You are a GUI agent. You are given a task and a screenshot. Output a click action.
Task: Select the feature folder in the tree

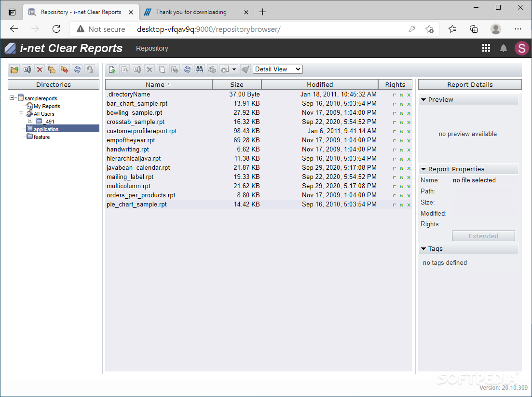tap(42, 137)
